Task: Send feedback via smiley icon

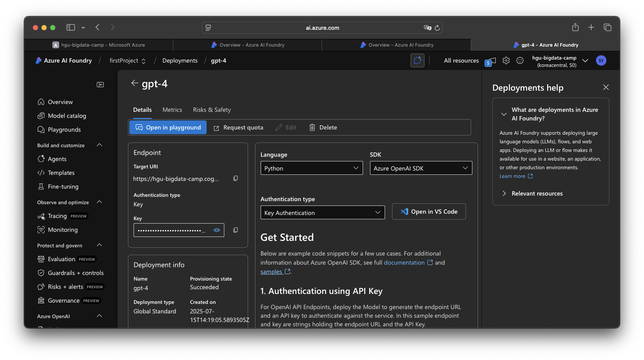Action: pyautogui.click(x=520, y=60)
